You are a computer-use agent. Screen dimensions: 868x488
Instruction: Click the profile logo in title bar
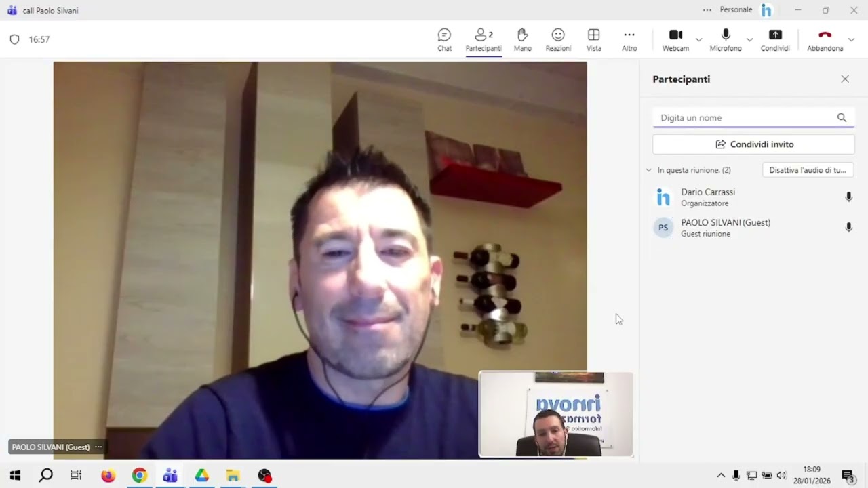[x=766, y=10]
